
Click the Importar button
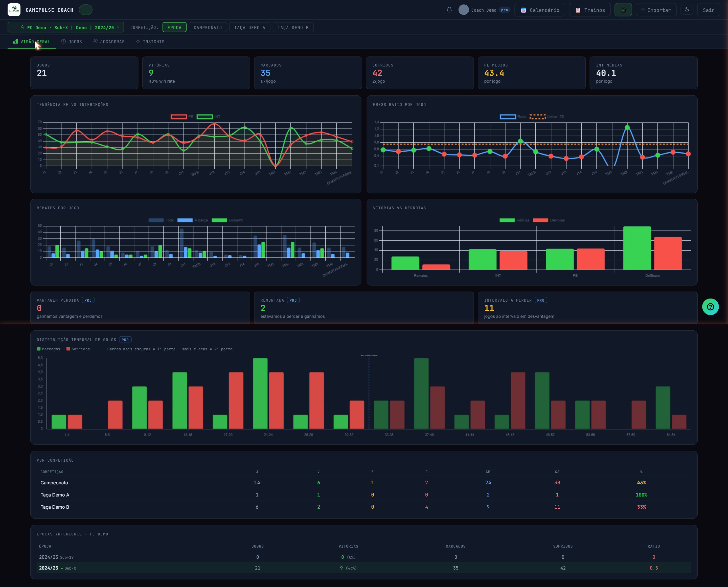pos(656,10)
